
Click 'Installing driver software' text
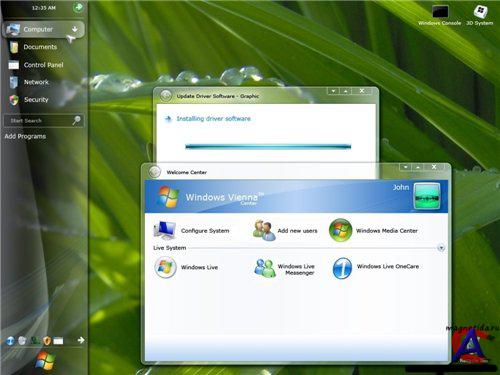click(x=213, y=119)
